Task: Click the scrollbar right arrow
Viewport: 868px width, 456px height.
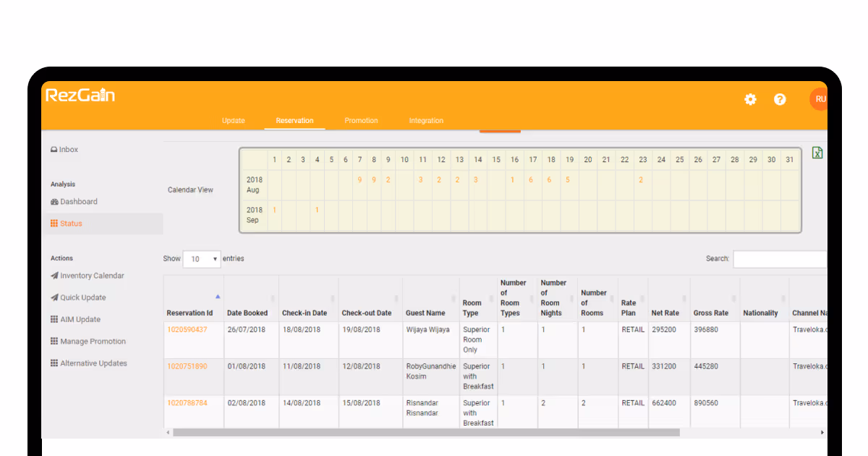Action: point(822,432)
